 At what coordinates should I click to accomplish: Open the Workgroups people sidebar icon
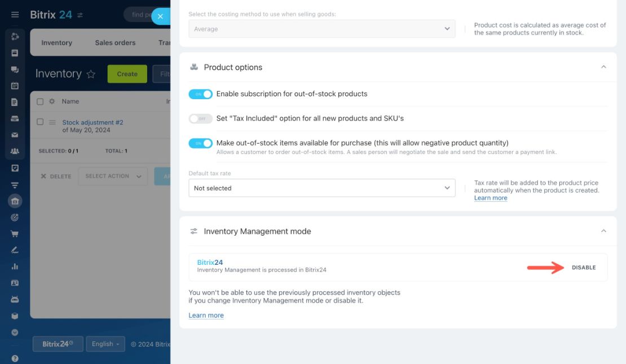pyautogui.click(x=15, y=151)
